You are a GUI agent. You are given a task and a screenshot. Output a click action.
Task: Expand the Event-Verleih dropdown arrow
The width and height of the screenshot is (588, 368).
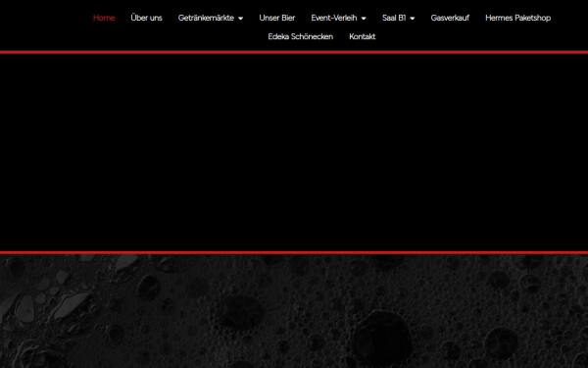[364, 19]
